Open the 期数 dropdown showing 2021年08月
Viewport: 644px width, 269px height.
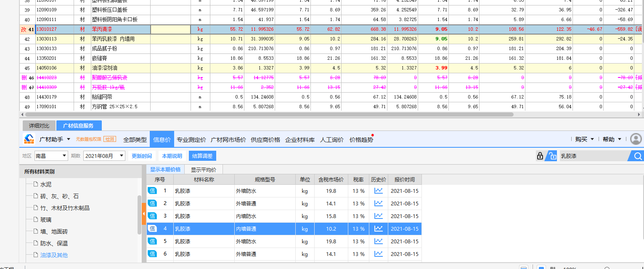104,156
